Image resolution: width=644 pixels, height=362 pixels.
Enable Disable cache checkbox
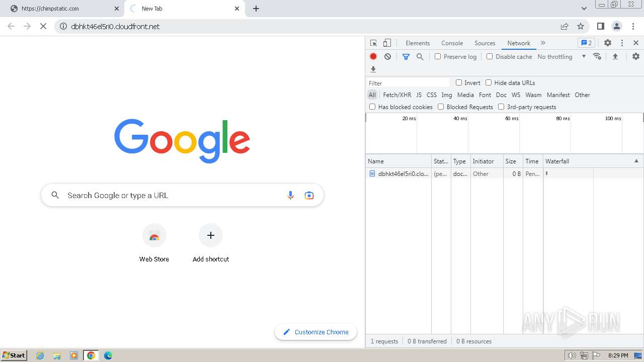pos(490,56)
